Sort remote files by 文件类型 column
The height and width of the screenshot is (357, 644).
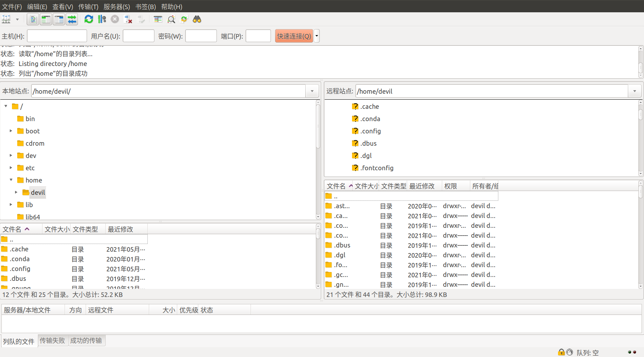393,186
